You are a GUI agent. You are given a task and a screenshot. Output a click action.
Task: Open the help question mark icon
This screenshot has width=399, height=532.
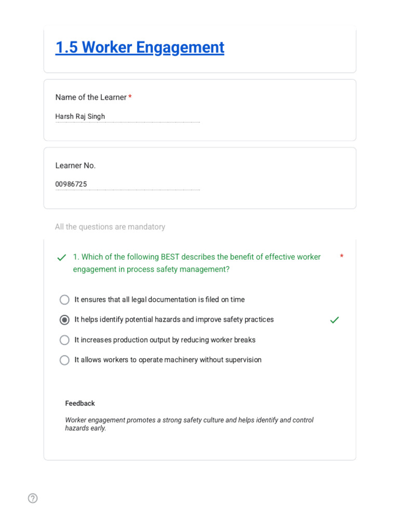click(x=33, y=498)
